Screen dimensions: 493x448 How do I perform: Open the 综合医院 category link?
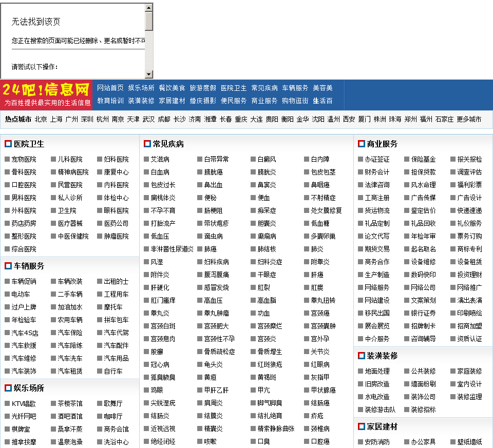click(24, 249)
